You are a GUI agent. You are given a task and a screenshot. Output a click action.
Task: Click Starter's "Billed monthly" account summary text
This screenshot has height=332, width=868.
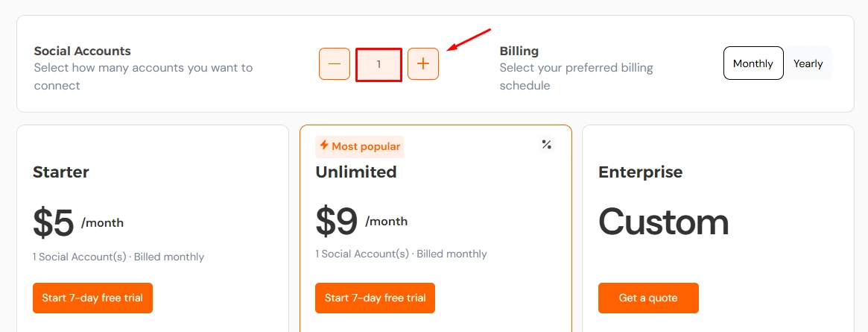pos(169,257)
